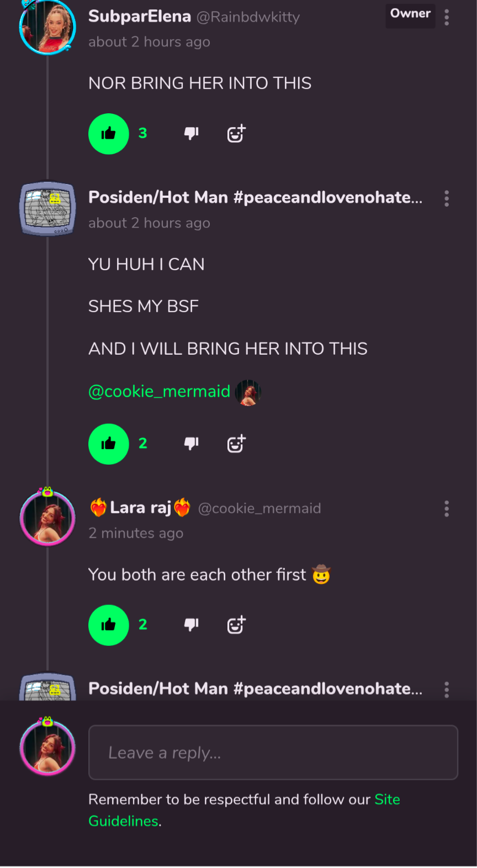Image resolution: width=477 pixels, height=868 pixels.
Task: Open three-dot menu on Posiden's bottom comment
Action: (447, 690)
